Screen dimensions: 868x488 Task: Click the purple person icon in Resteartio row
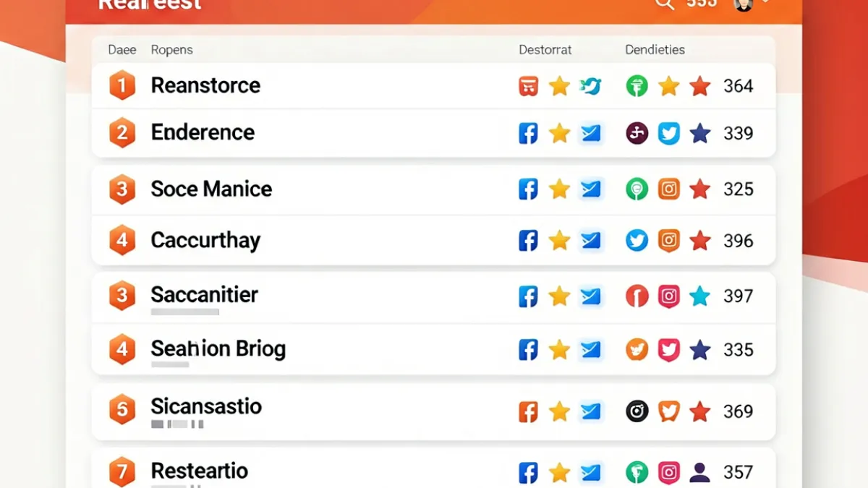tap(700, 473)
